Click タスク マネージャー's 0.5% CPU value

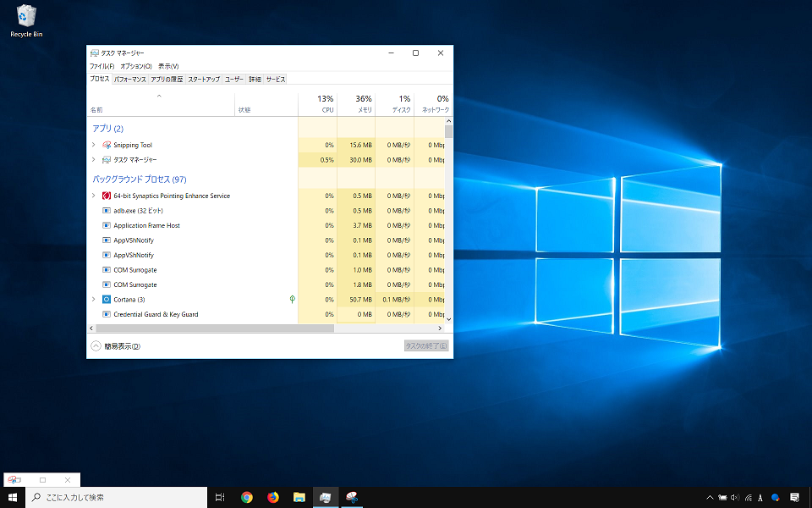click(x=326, y=160)
